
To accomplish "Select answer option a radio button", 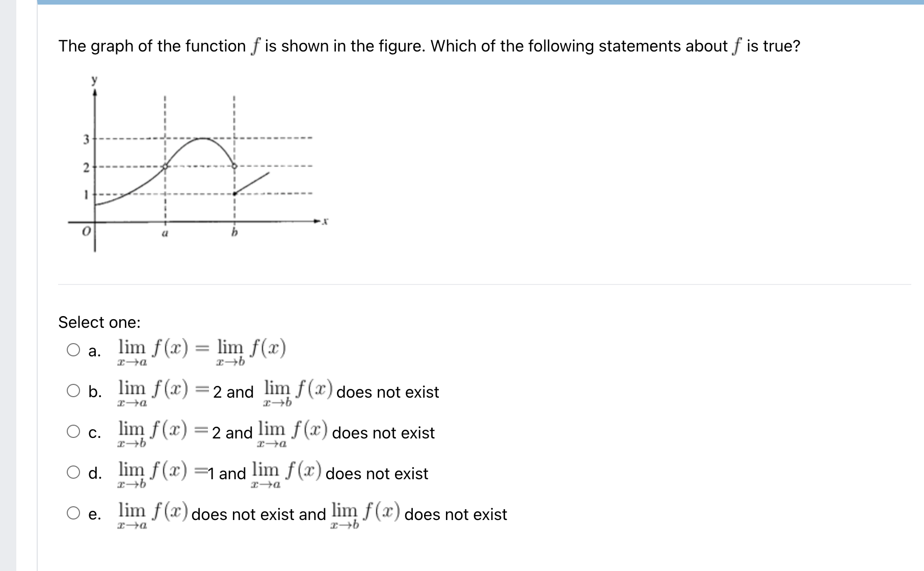I will pos(74,350).
